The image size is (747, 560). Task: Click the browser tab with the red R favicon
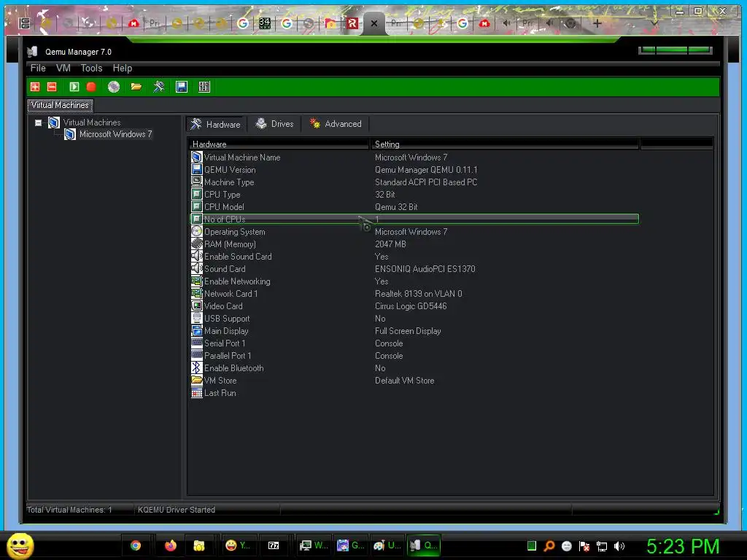pos(352,23)
